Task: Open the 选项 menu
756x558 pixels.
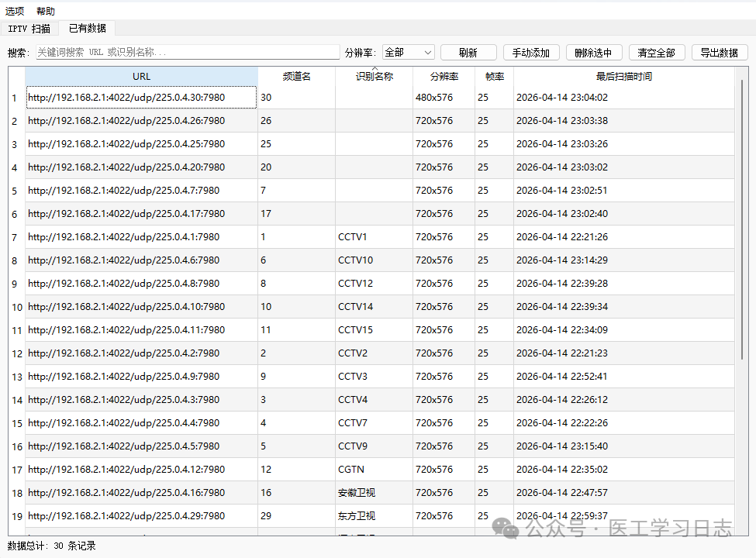Action: click(x=15, y=12)
